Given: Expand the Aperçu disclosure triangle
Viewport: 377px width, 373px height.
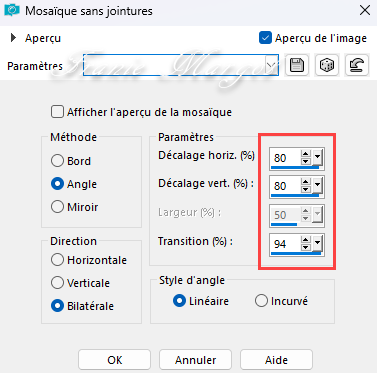Looking at the screenshot, I should (x=13, y=38).
